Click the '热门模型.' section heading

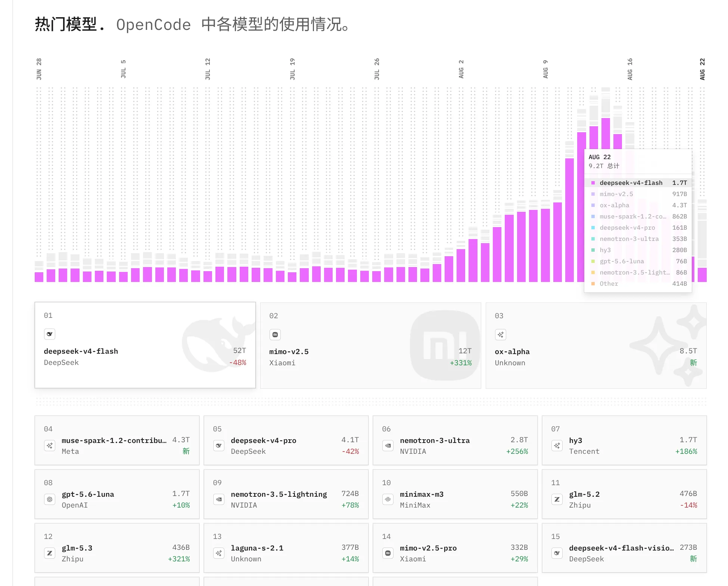[70, 25]
